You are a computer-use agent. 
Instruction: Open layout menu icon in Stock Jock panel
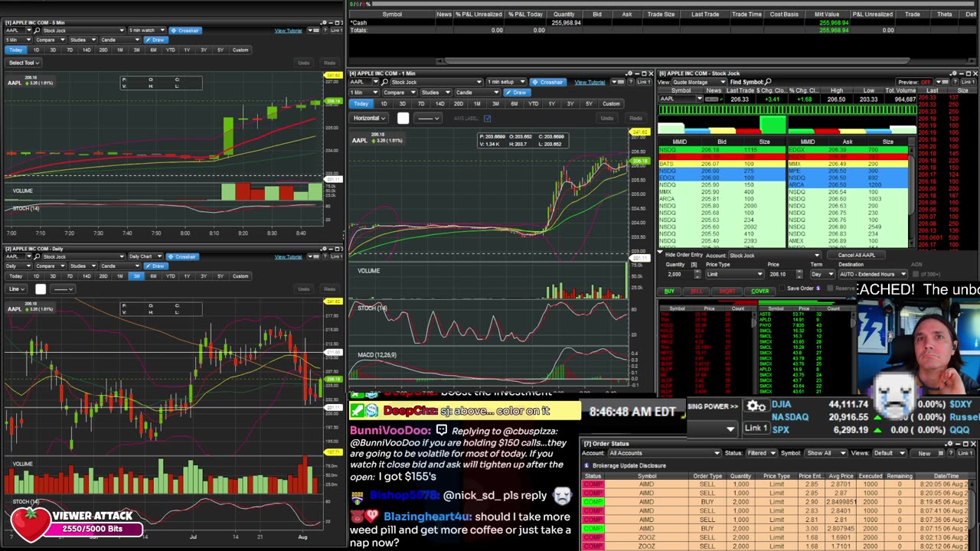pyautogui.click(x=944, y=82)
